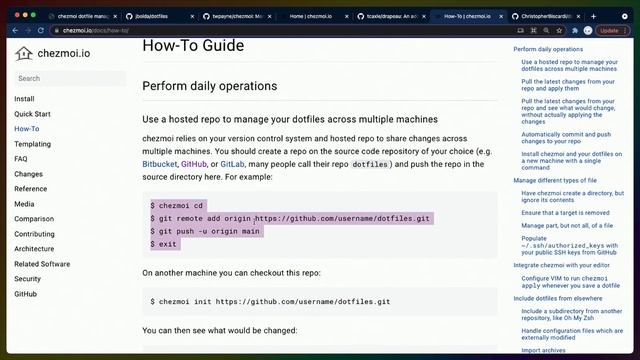The image size is (640, 360).
Task: Jump to Automatically commit and push changes
Action: [566, 138]
